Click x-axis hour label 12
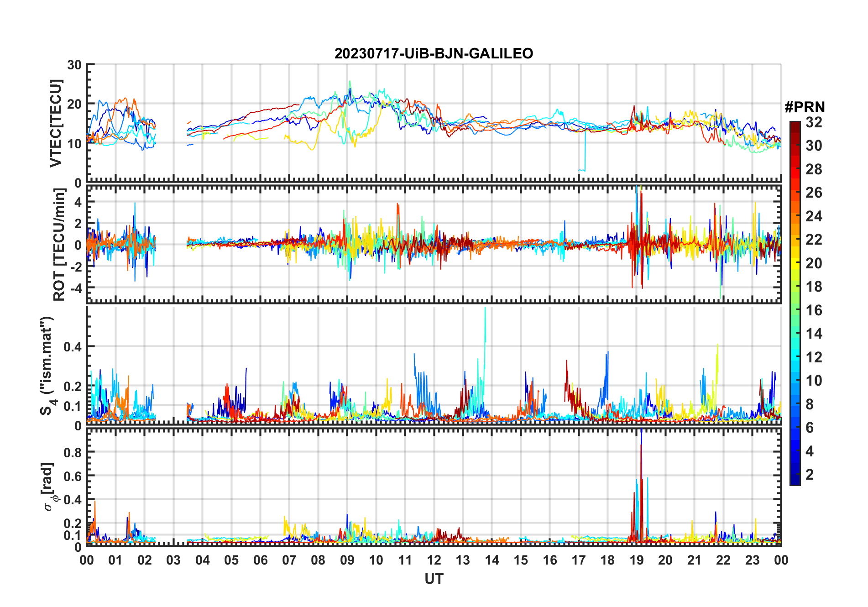The image size is (868, 607). pyautogui.click(x=434, y=560)
